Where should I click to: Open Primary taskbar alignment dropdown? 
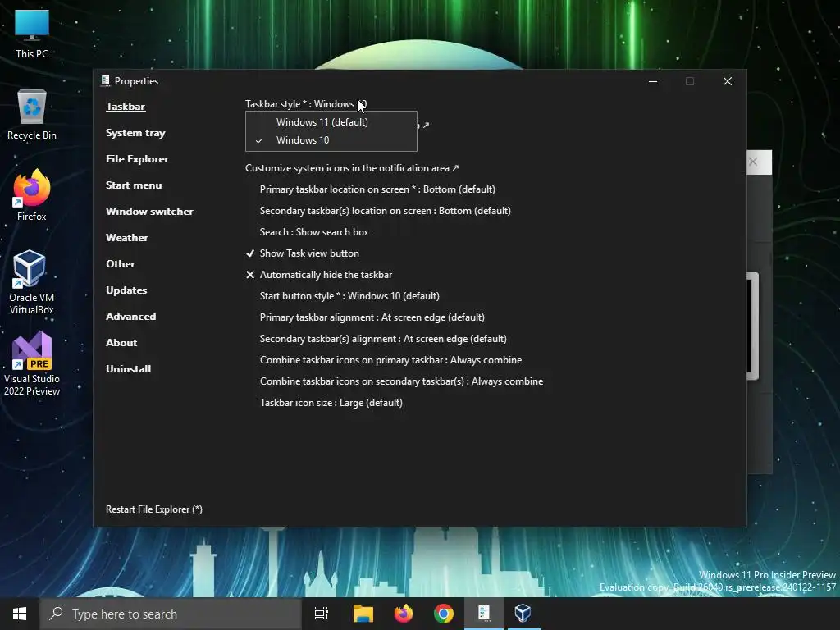point(372,317)
